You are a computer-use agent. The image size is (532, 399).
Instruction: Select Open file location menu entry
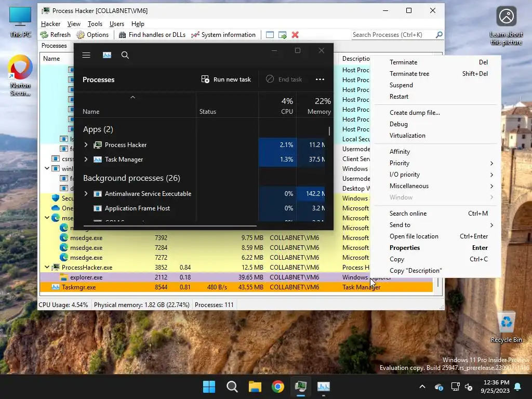click(x=436, y=236)
